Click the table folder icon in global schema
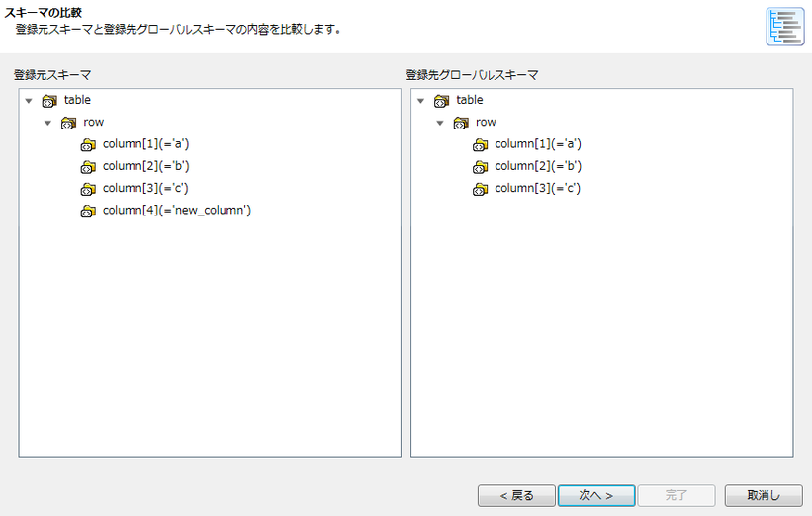This screenshot has height=516, width=812. pyautogui.click(x=441, y=101)
